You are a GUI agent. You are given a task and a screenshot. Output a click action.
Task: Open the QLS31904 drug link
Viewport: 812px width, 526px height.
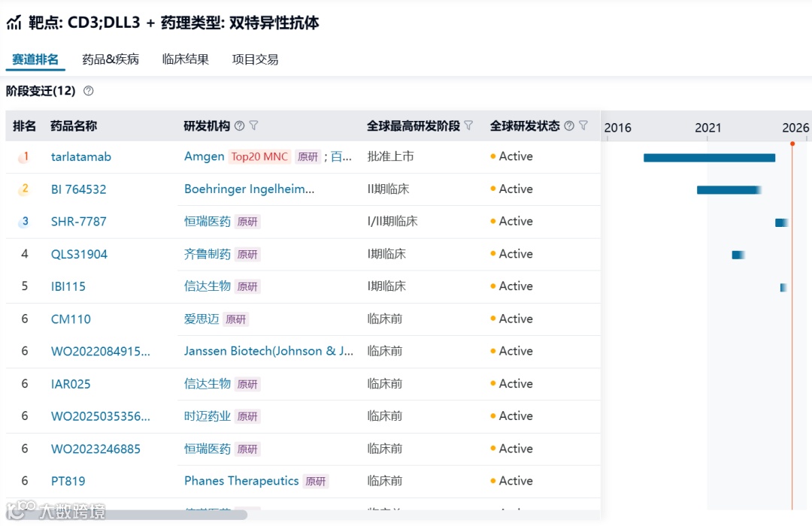(79, 254)
